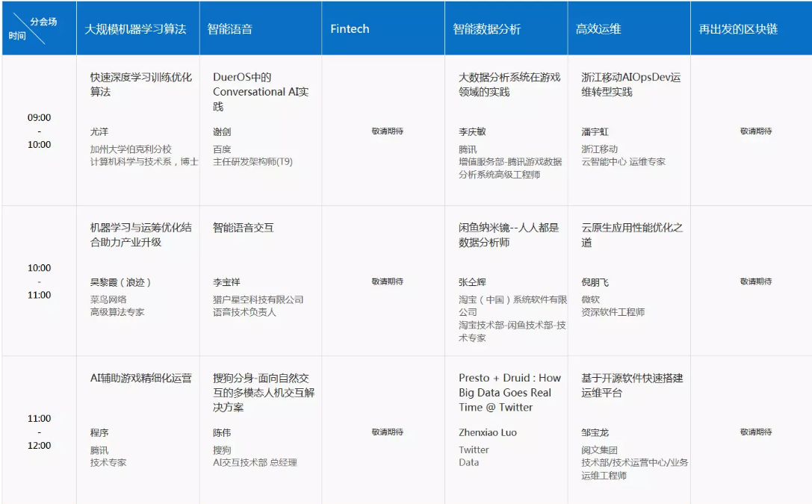Click the title 云智能中心 运维专家

(624, 162)
